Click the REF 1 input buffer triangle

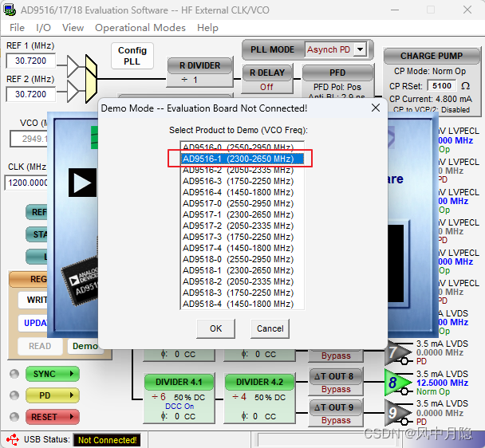point(73,66)
